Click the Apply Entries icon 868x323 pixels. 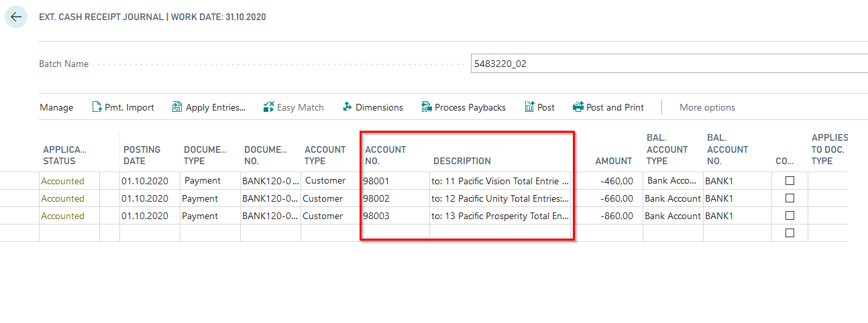click(x=177, y=107)
